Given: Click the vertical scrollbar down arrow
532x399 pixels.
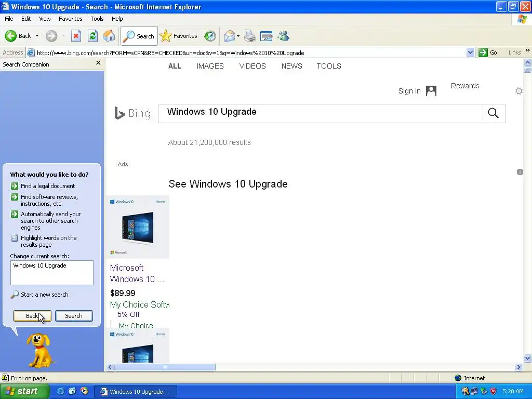Looking at the screenshot, I should point(527,358).
